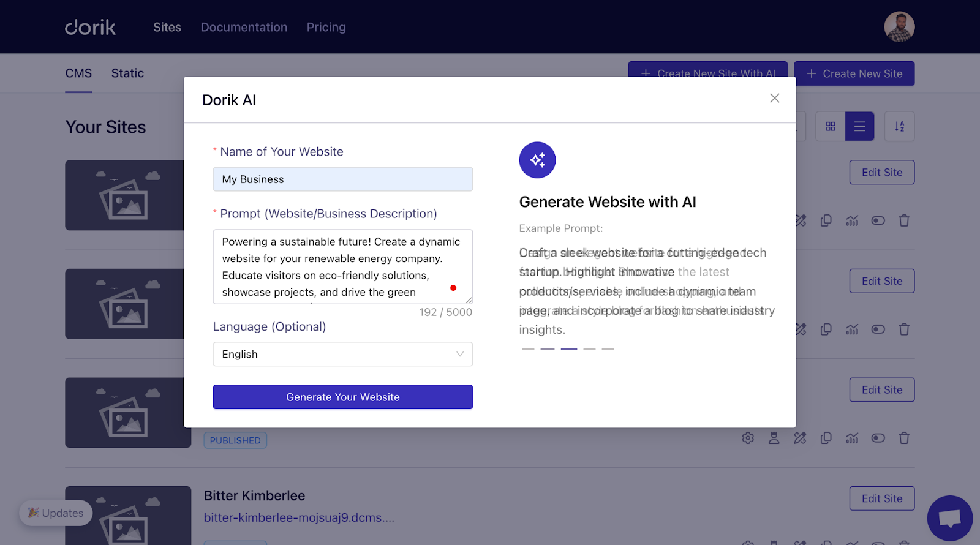Select the fourth example prompt carousel dot
Viewport: 980px width, 545px height.
tap(589, 349)
